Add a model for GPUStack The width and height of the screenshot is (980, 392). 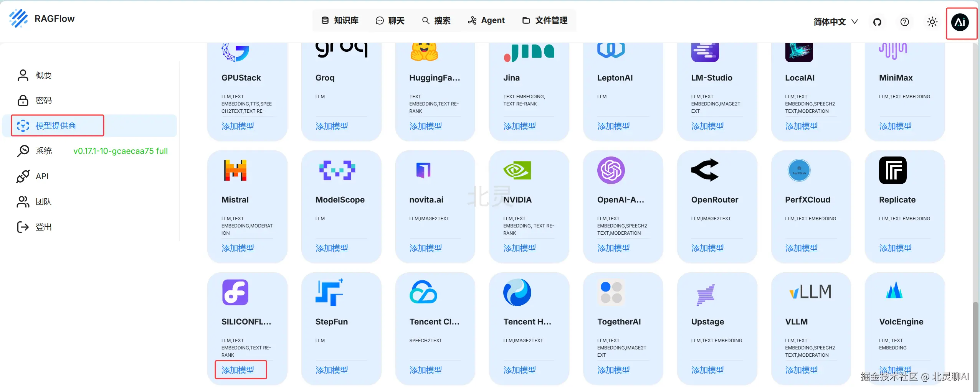[238, 126]
